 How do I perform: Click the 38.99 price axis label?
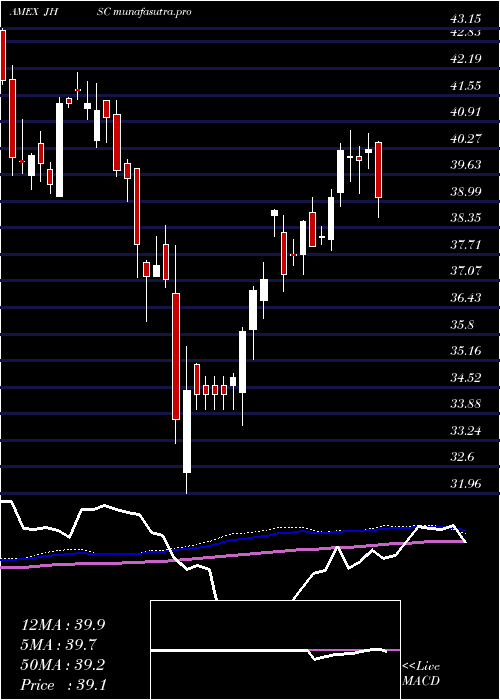[x=466, y=192]
